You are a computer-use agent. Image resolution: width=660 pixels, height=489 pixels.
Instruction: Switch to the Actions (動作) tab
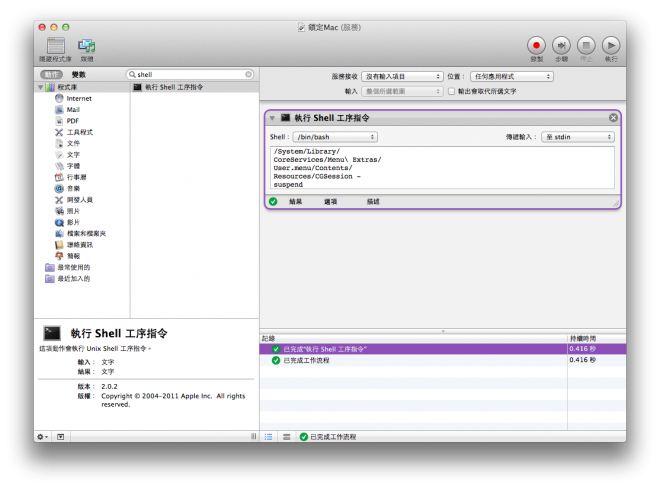coord(51,75)
